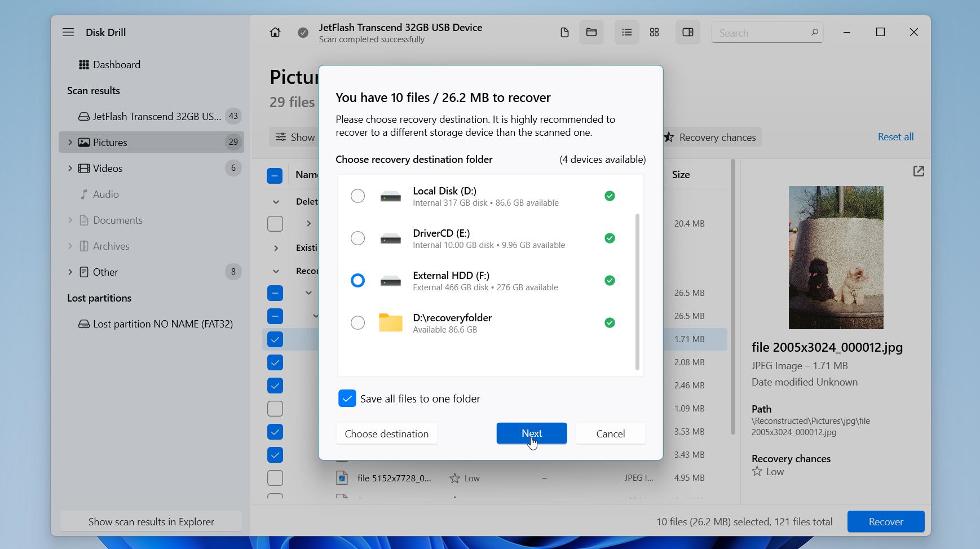The image size is (980, 549).
Task: Click the JetFlash drive icon in sidebar
Action: click(x=84, y=117)
